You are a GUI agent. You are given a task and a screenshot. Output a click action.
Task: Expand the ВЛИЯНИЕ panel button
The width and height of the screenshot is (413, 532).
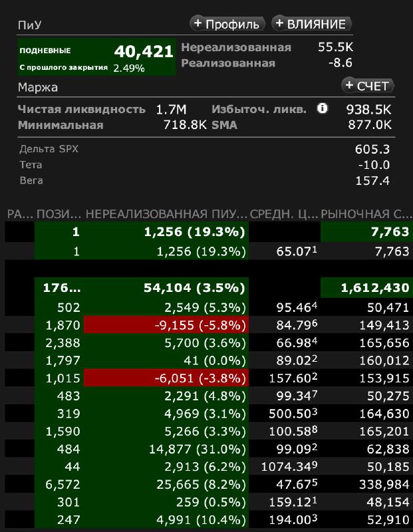[x=311, y=24]
